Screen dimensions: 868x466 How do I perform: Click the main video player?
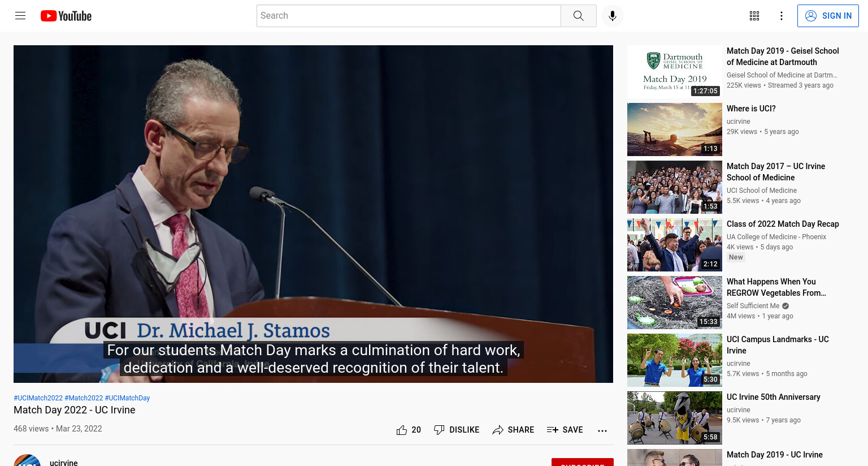313,214
